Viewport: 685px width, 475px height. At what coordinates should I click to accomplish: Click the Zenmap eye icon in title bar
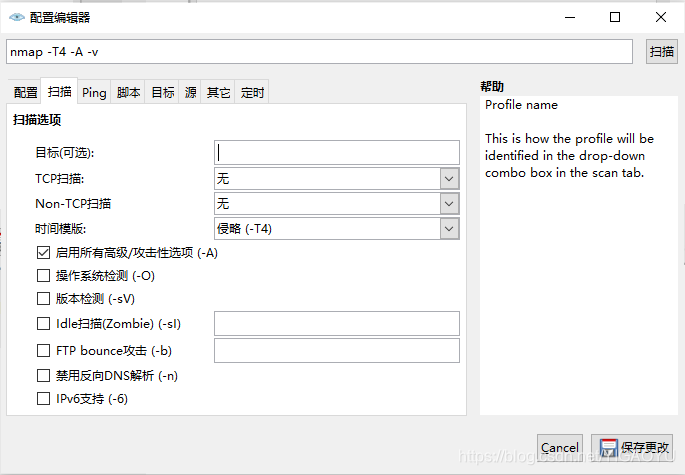pos(17,17)
